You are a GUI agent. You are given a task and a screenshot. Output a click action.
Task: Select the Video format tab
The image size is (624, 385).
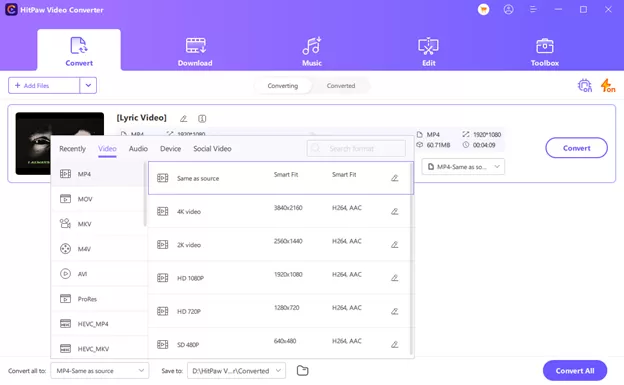coord(107,149)
